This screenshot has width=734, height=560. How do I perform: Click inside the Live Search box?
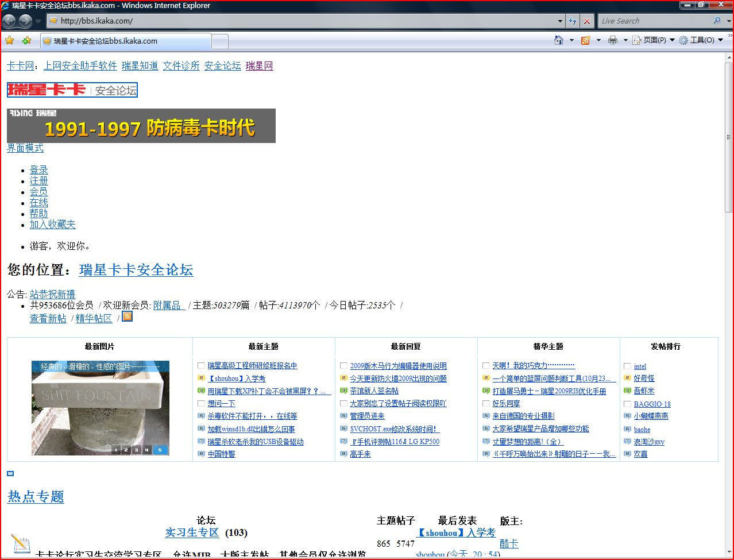pyautogui.click(x=655, y=21)
